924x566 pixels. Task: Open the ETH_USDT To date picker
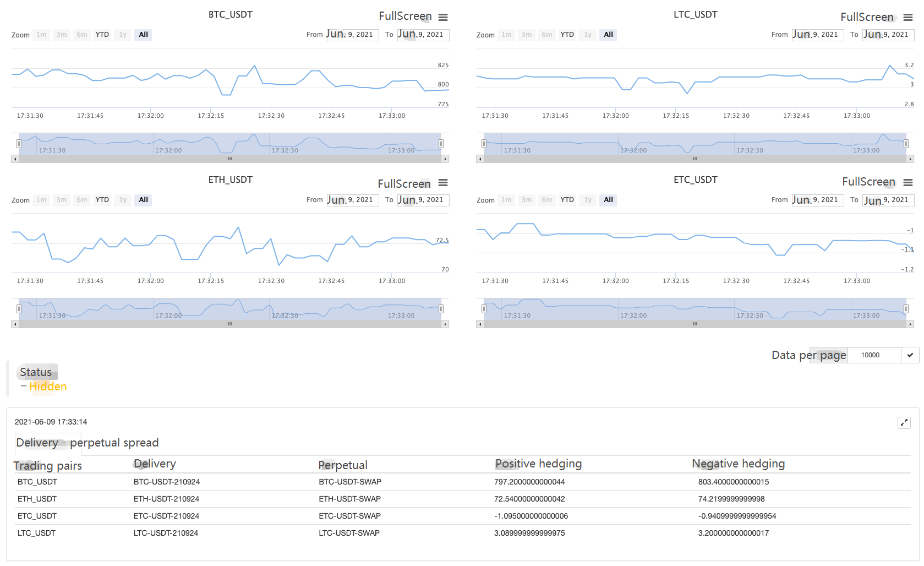tap(423, 200)
